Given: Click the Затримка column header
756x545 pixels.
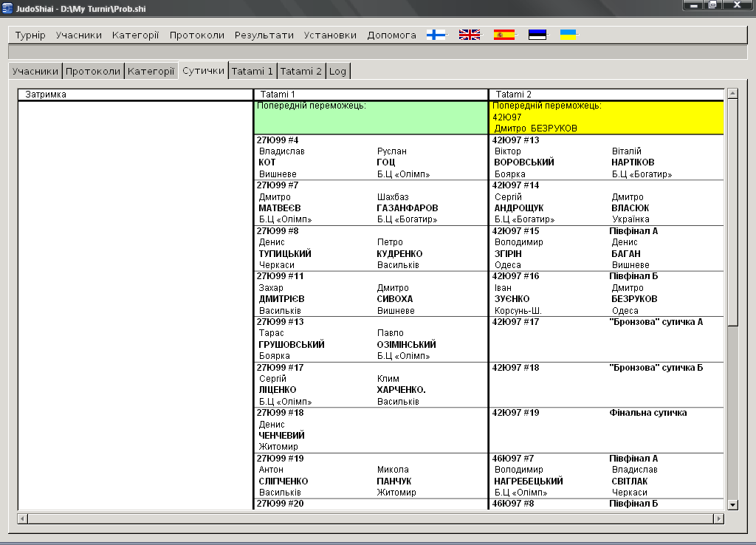Looking at the screenshot, I should click(x=135, y=95).
